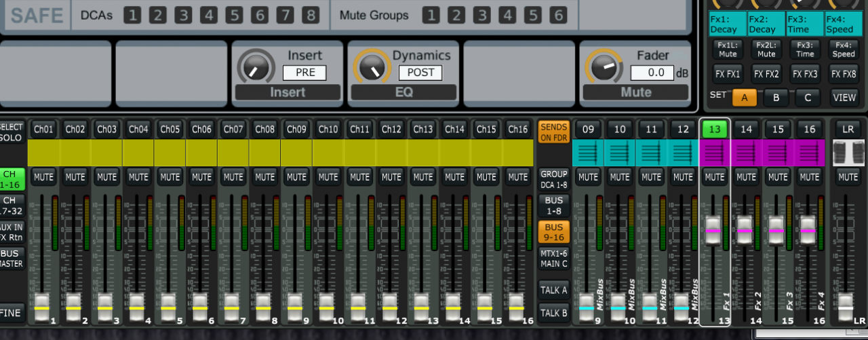Image resolution: width=868 pixels, height=340 pixels.
Task: Click the Insert section label button
Action: (x=288, y=92)
